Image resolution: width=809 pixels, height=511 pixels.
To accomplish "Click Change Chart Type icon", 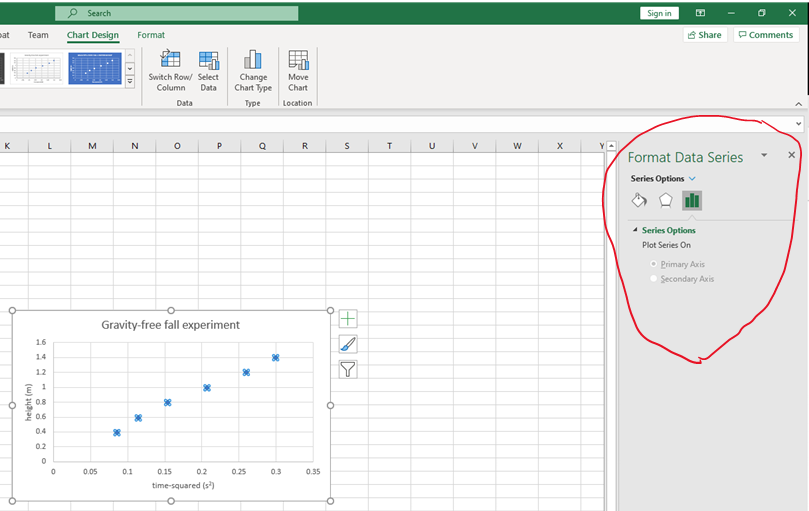I will (x=253, y=62).
